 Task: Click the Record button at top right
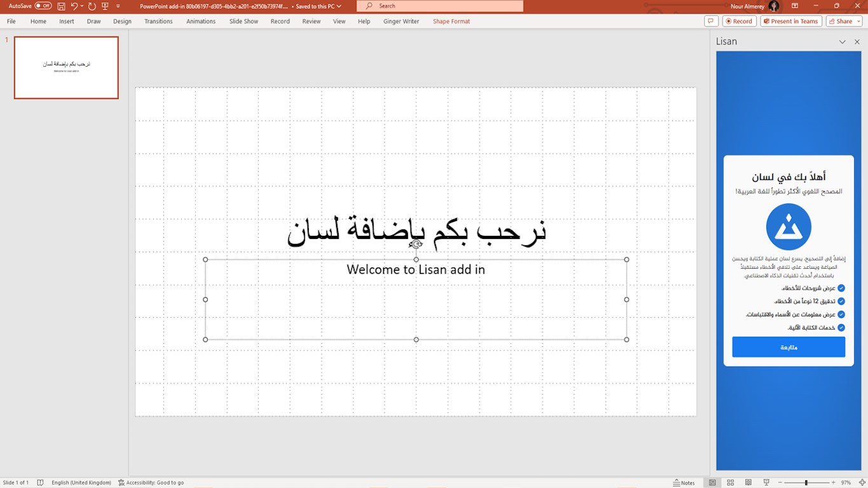click(x=739, y=21)
